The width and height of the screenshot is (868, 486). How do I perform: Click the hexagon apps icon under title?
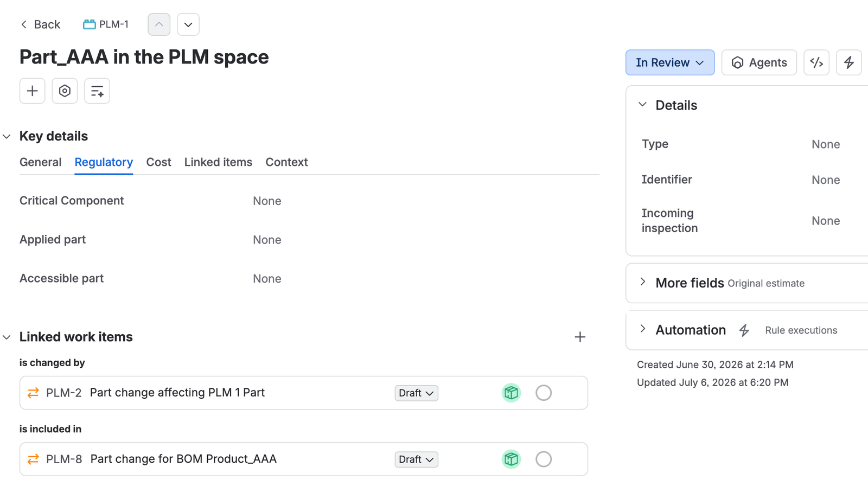[65, 91]
